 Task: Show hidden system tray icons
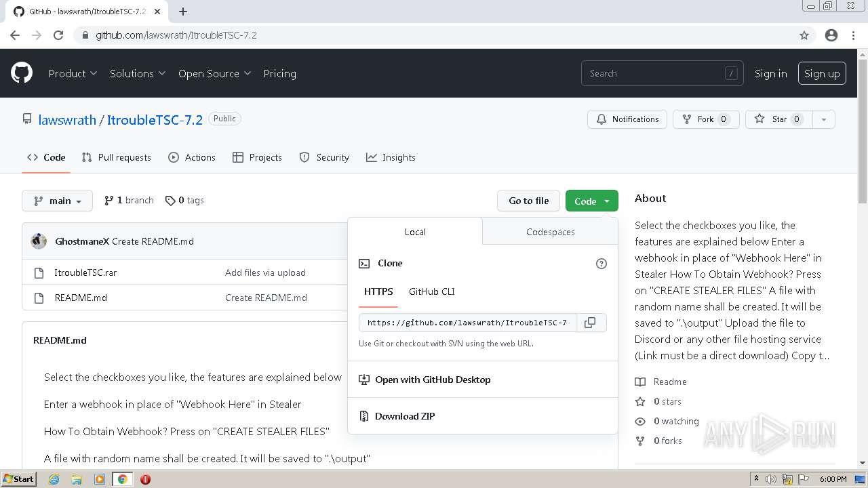point(756,479)
